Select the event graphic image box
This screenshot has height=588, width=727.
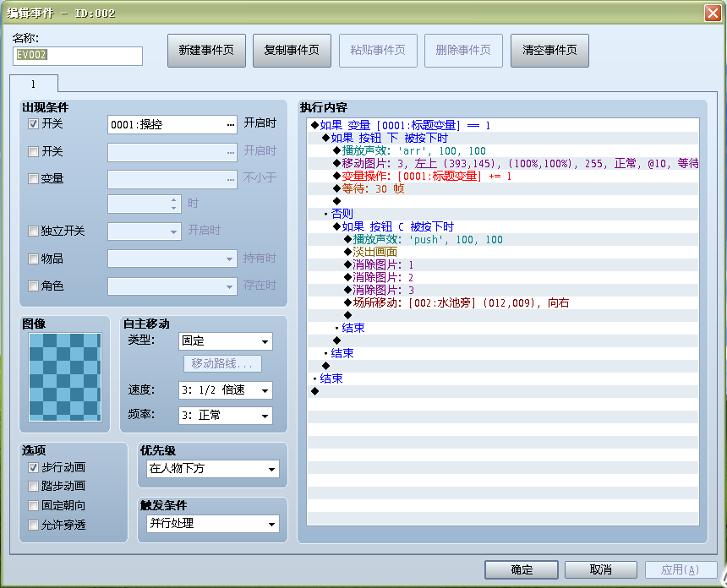pyautogui.click(x=65, y=377)
